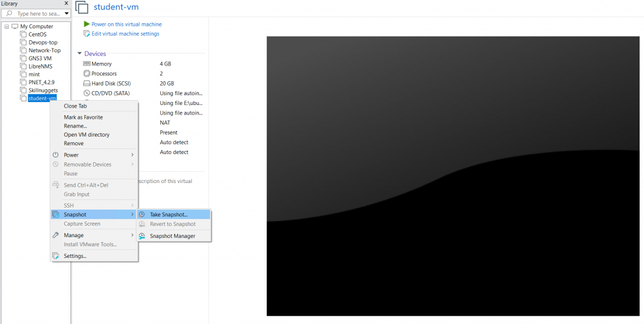The height and width of the screenshot is (324, 644).
Task: Click Power on this virtual machine link
Action: pyautogui.click(x=126, y=25)
